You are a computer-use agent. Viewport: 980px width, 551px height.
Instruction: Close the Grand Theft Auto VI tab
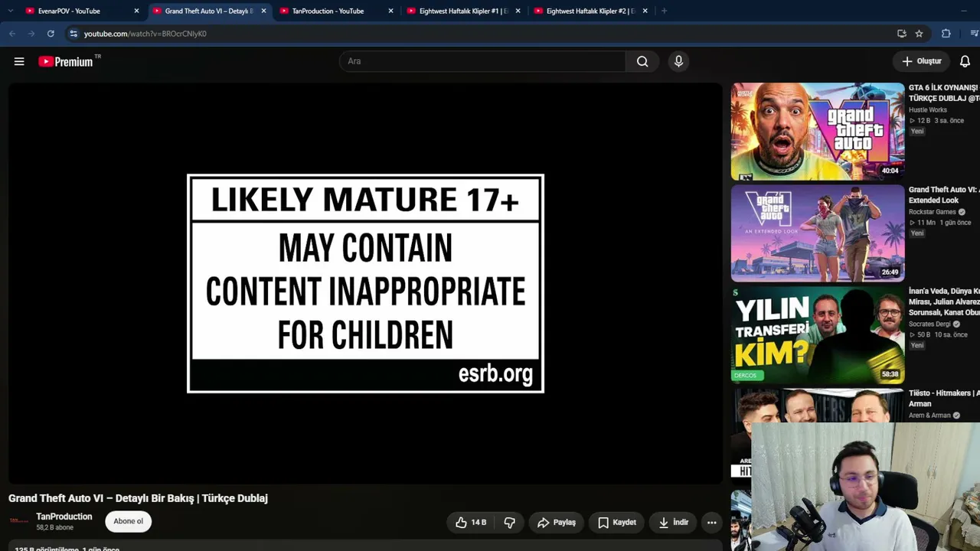pos(263,11)
